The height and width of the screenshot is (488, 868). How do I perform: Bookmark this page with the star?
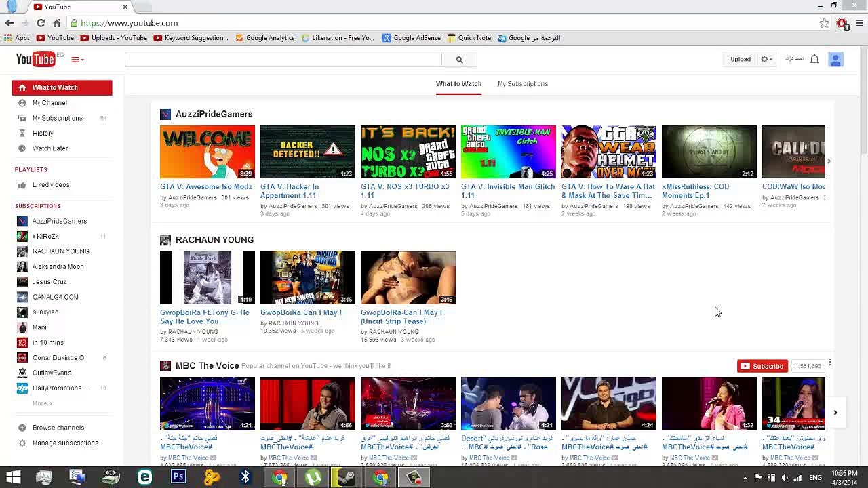pyautogui.click(x=824, y=23)
